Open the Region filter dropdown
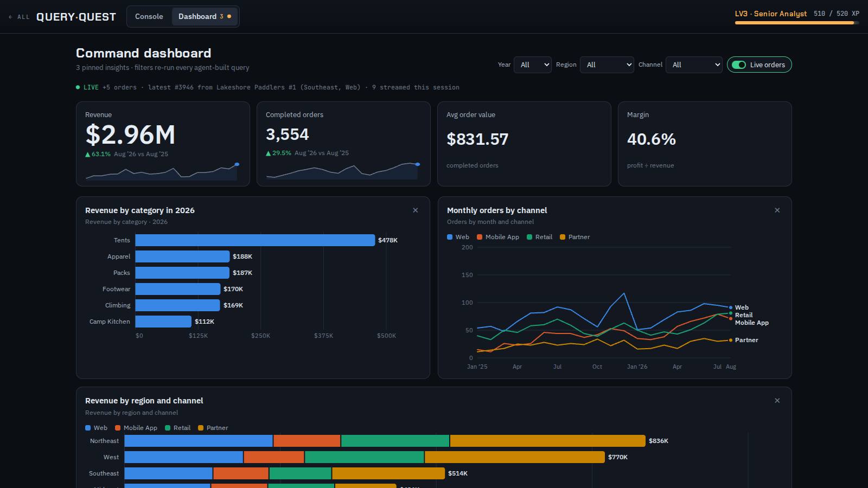 coord(607,65)
